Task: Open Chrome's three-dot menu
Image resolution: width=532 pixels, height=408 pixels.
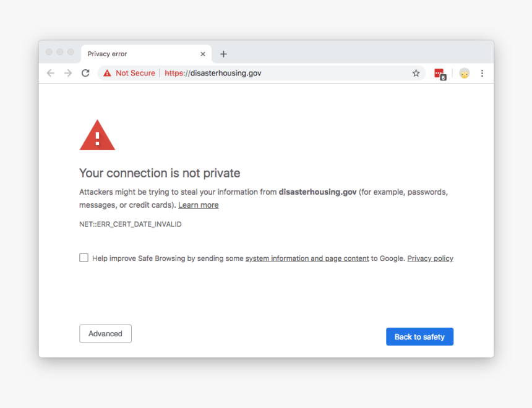Action: 482,74
